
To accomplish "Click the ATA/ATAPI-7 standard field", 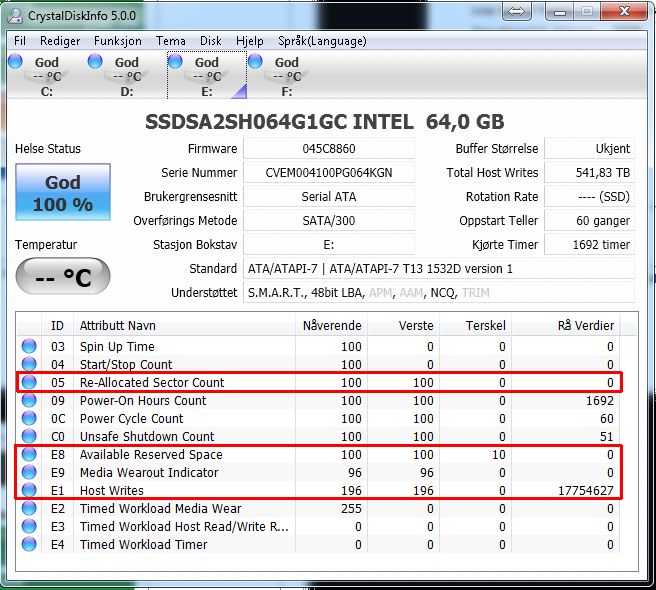I will point(439,268).
